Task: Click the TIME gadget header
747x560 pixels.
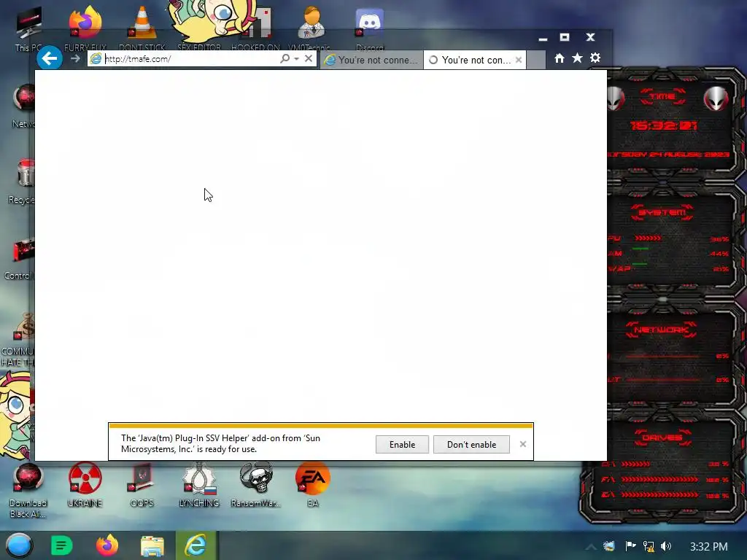Action: click(x=662, y=96)
